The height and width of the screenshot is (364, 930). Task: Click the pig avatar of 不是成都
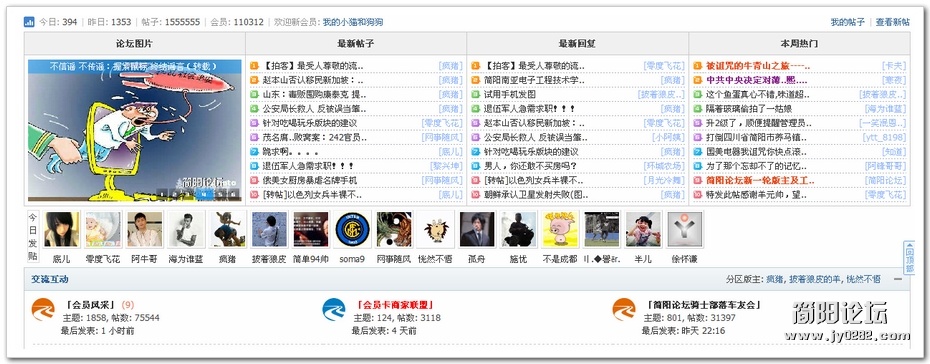[x=560, y=229]
